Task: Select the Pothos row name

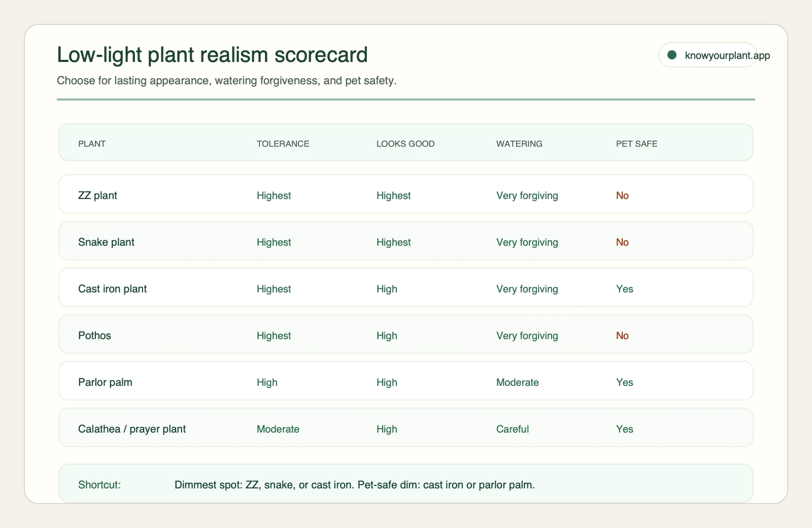Action: 94,336
